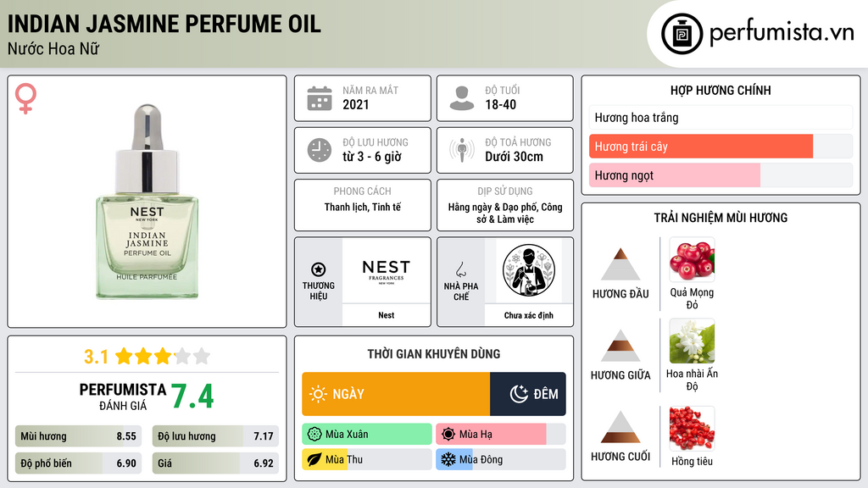Click the calendar icon beside Năm ra mắt
This screenshot has width=868, height=488.
(320, 98)
